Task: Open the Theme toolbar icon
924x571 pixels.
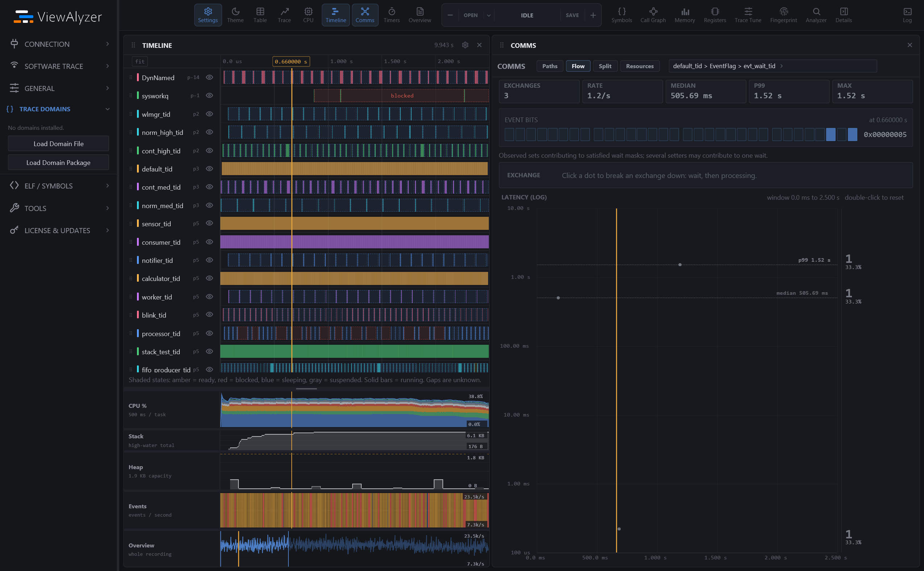Action: 235,15
